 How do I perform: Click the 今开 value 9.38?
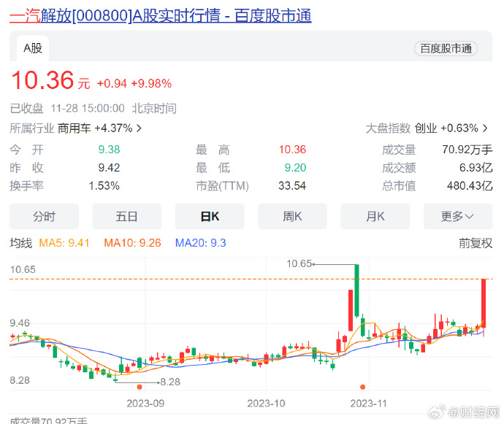click(109, 150)
